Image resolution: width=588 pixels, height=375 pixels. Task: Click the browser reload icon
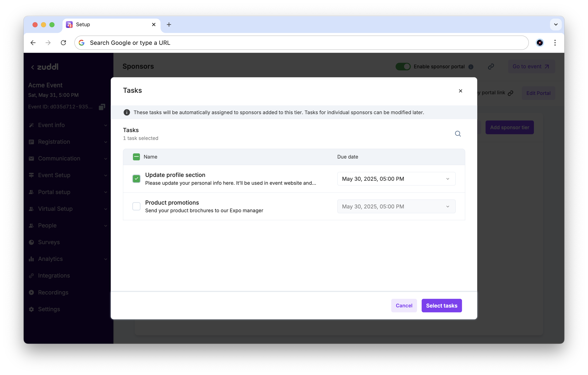(64, 43)
